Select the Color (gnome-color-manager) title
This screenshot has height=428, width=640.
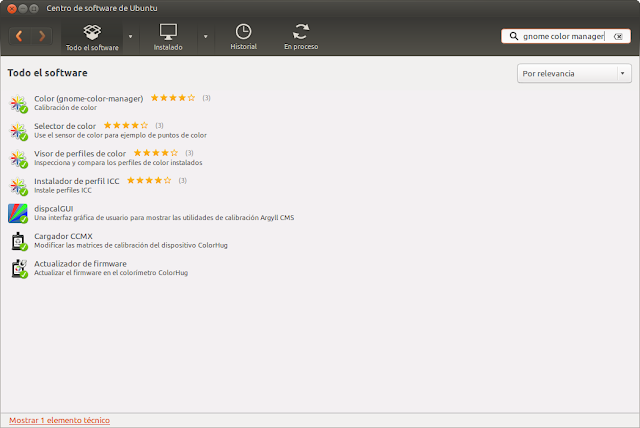[x=89, y=98]
